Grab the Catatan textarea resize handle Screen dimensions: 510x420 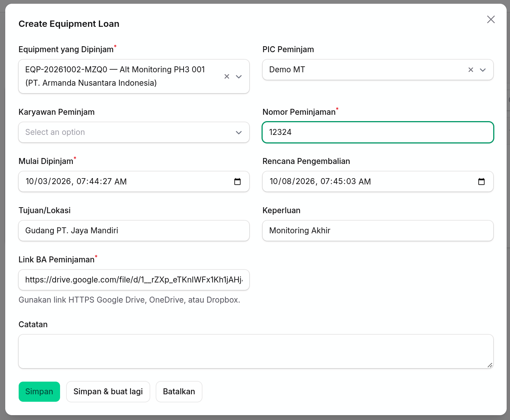pos(490,365)
